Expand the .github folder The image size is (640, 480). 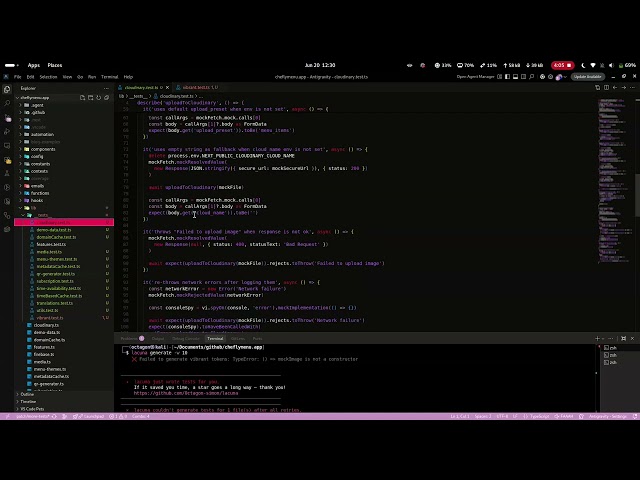(x=64, y=113)
